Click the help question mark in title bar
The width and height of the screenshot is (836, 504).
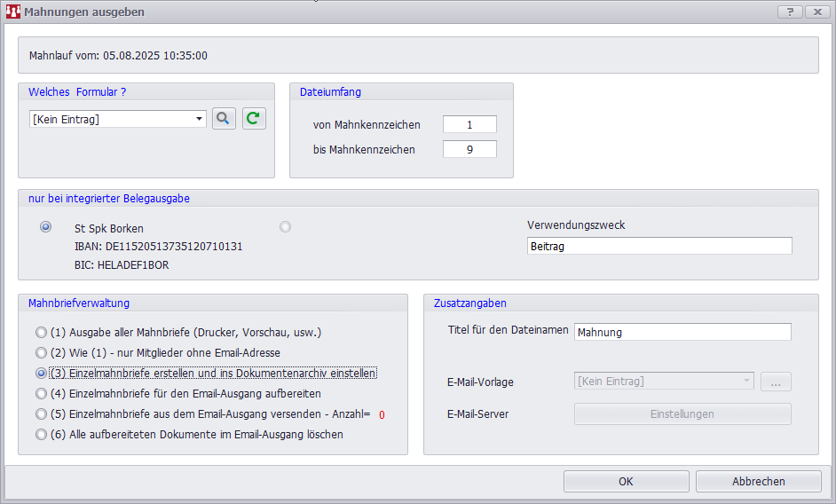[789, 12]
